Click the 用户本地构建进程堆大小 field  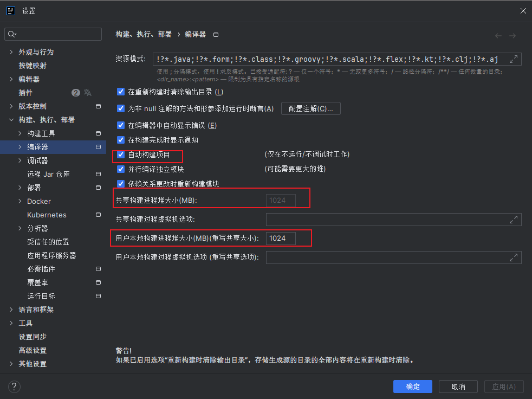coord(281,239)
